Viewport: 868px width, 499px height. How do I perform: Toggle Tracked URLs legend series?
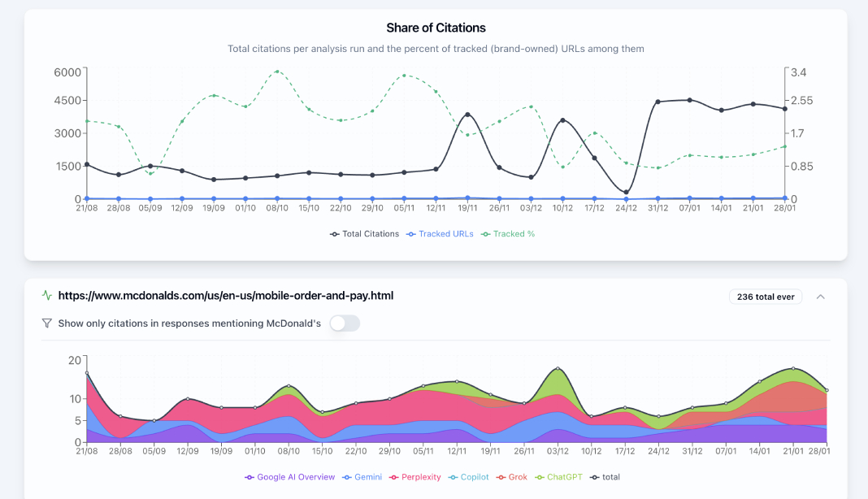click(440, 234)
